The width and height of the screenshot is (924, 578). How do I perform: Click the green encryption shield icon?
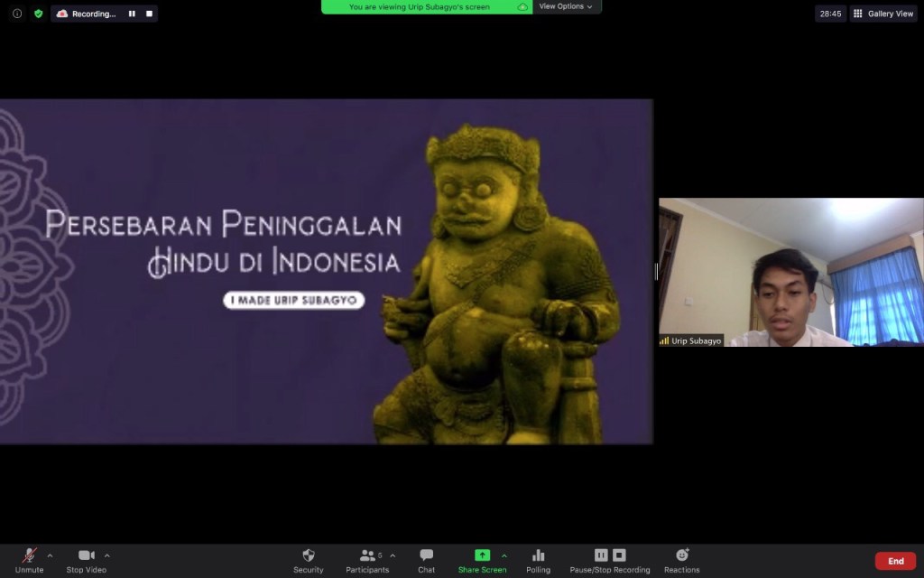pos(38,14)
